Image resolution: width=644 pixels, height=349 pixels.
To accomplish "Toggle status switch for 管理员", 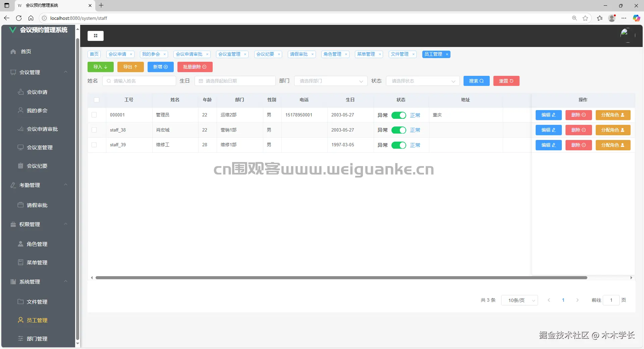I will 399,115.
